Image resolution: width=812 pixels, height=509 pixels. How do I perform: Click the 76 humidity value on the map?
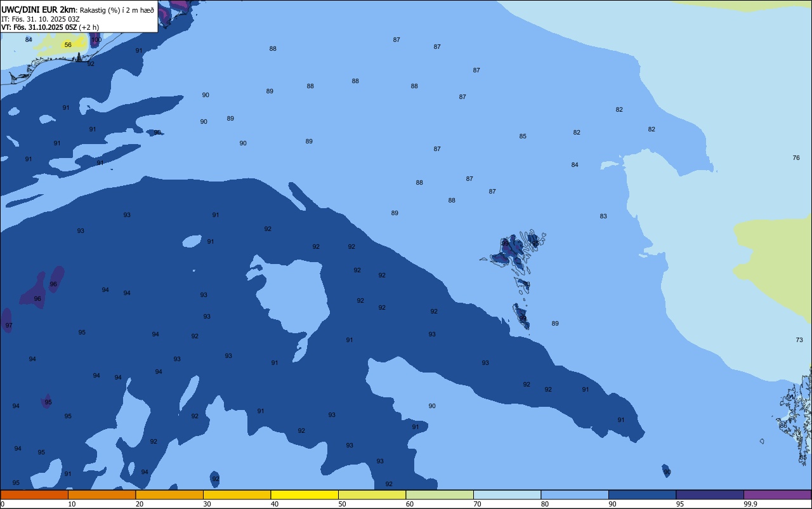796,158
